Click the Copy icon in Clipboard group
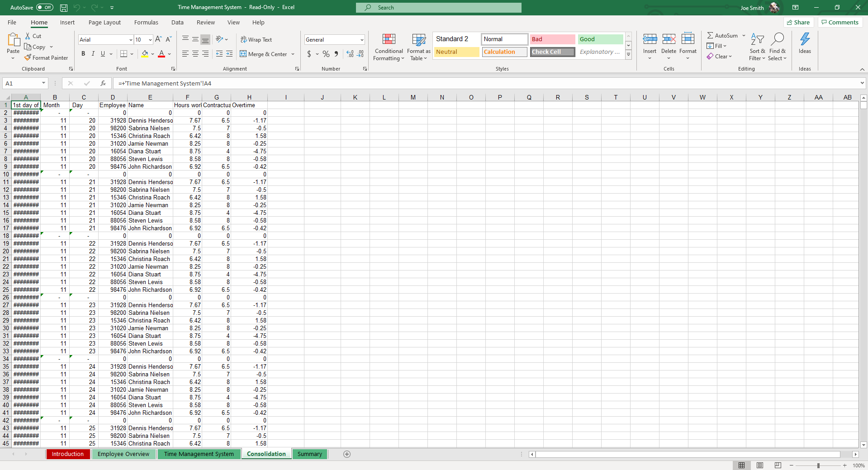This screenshot has width=868, height=470. [28, 47]
